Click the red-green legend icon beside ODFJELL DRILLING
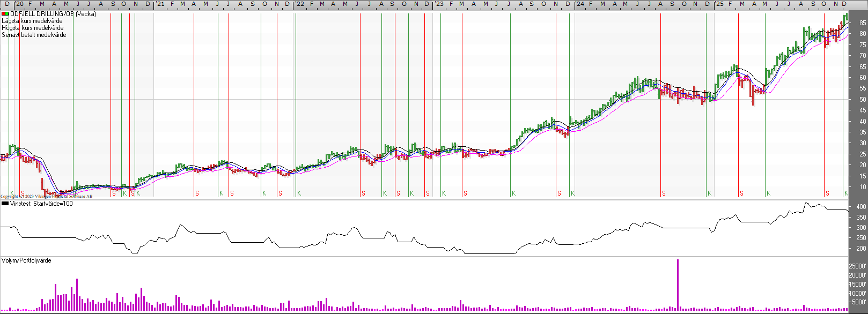Image resolution: width=868 pixels, height=314 pixels. (x=5, y=14)
